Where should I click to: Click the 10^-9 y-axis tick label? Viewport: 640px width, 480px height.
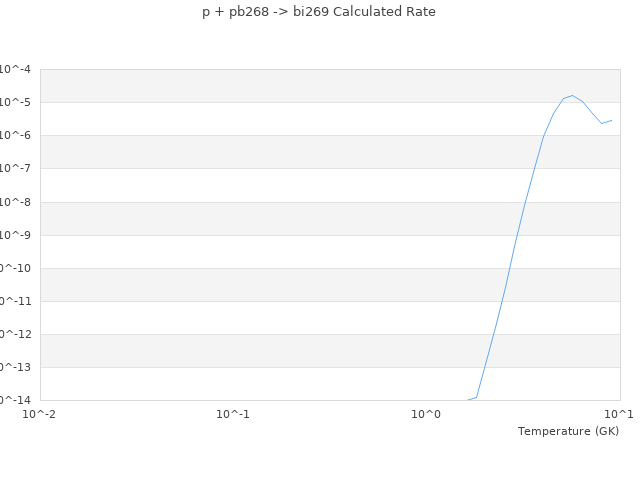(x=16, y=235)
